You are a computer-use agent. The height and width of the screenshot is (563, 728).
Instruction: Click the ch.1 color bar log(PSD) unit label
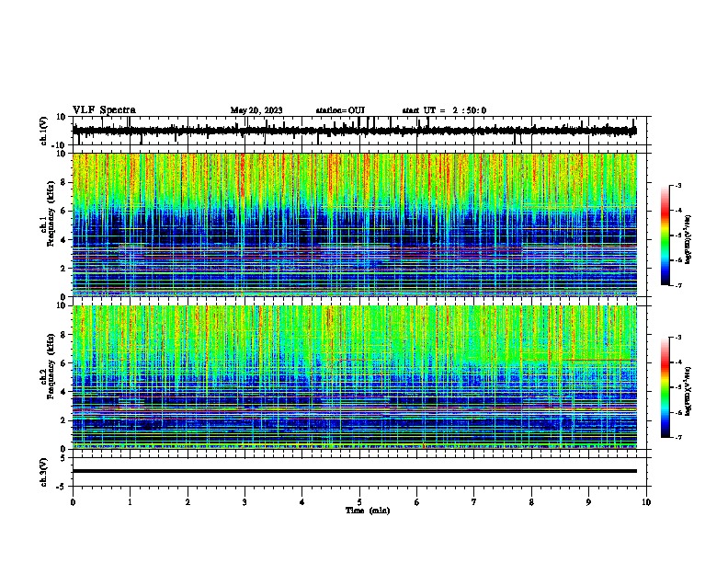click(688, 240)
